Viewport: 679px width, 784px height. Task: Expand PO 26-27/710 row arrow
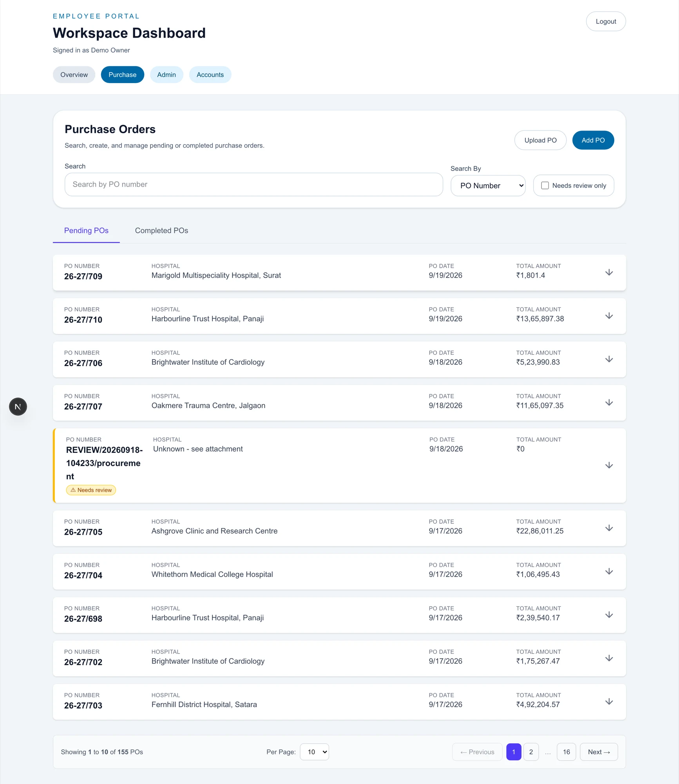point(609,316)
